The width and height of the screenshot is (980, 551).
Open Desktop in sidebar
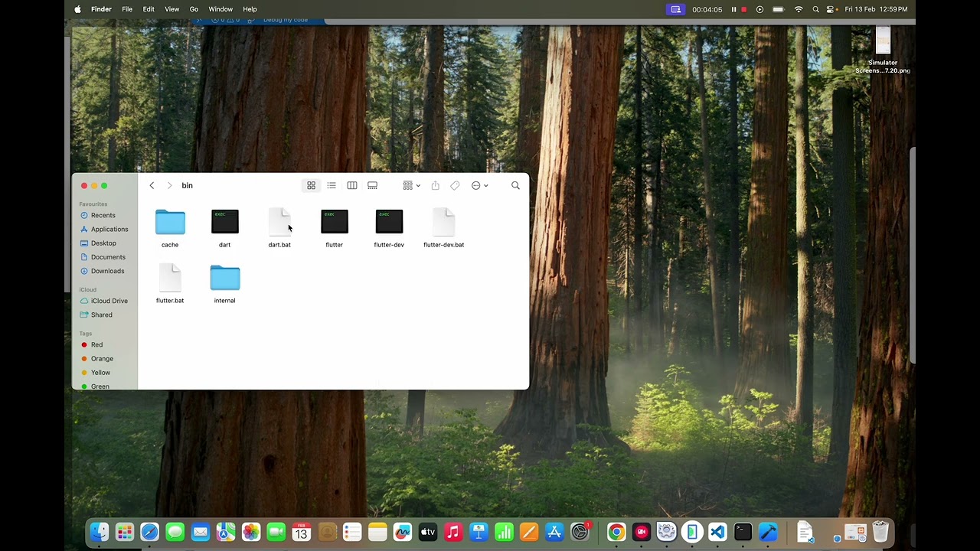tap(104, 243)
